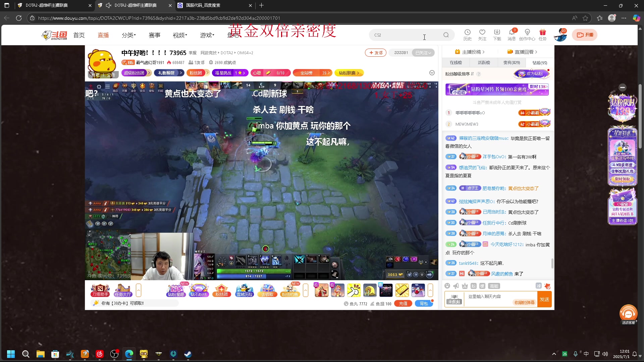
Task: Switch to the 贵宾(829) tab
Action: pyautogui.click(x=512, y=63)
